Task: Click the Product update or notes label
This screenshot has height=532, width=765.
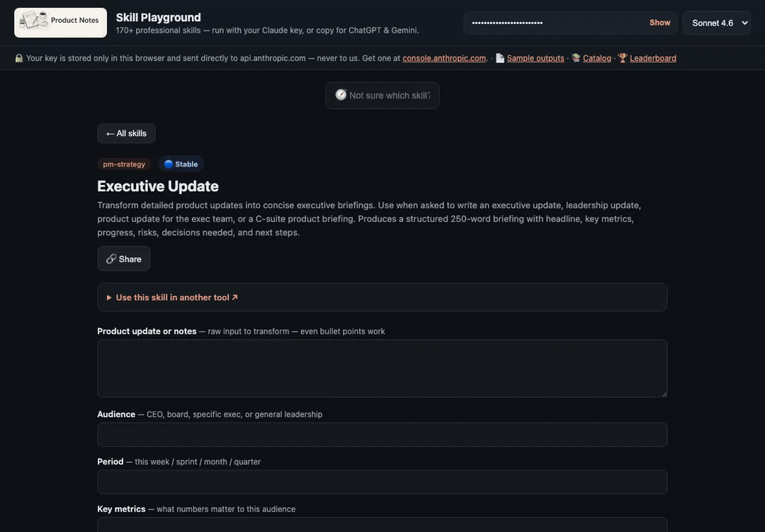Action: point(147,331)
